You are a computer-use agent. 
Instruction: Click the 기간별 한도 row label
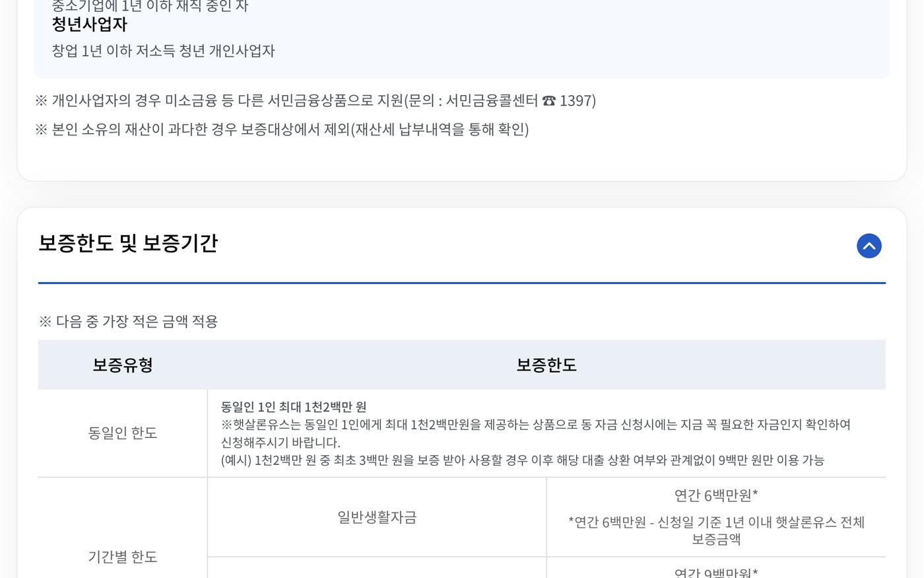pos(123,557)
